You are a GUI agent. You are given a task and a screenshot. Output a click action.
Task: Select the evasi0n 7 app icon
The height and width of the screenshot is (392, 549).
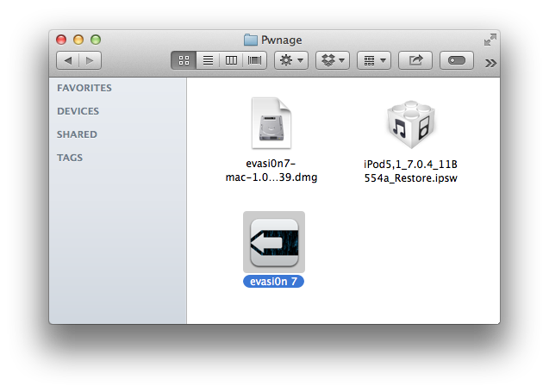274,242
